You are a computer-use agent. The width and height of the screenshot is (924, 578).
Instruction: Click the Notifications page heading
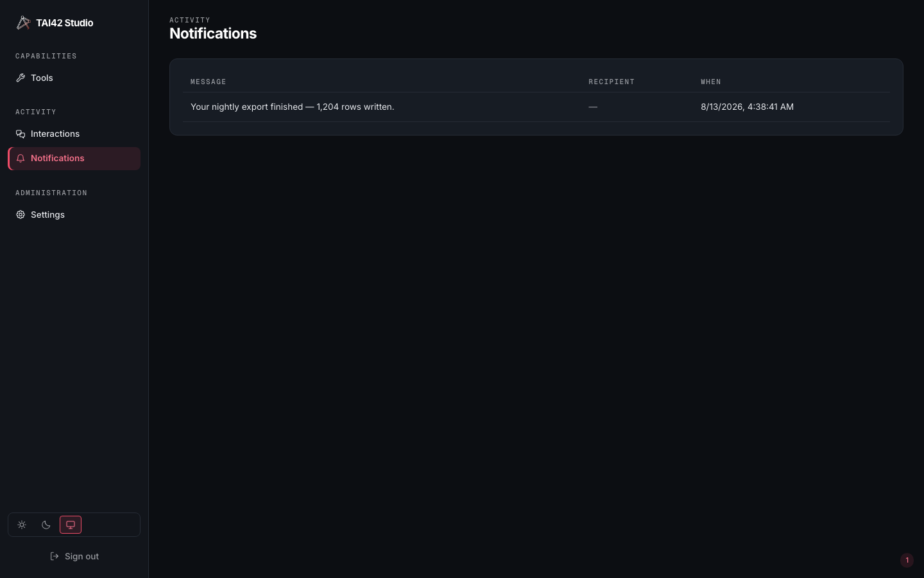213,33
